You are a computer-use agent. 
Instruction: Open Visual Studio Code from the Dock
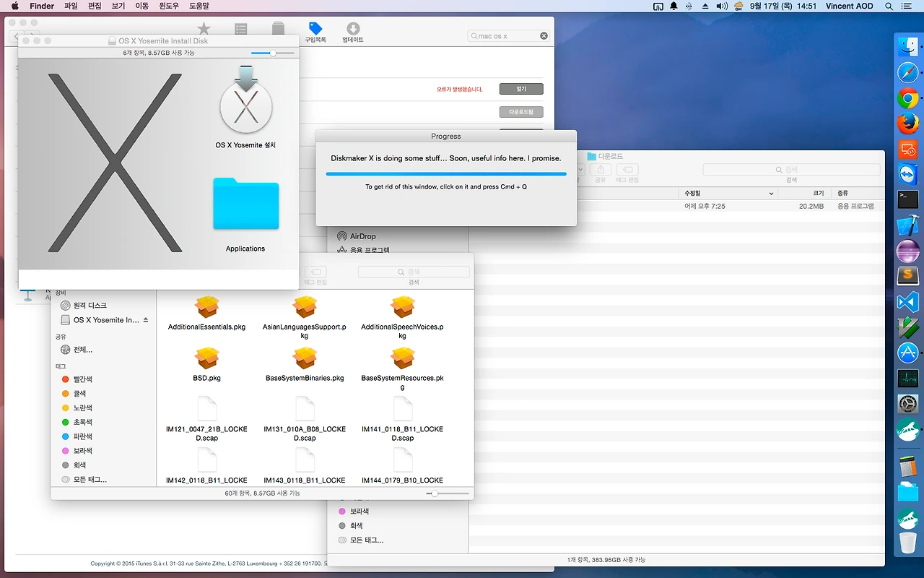coord(907,302)
